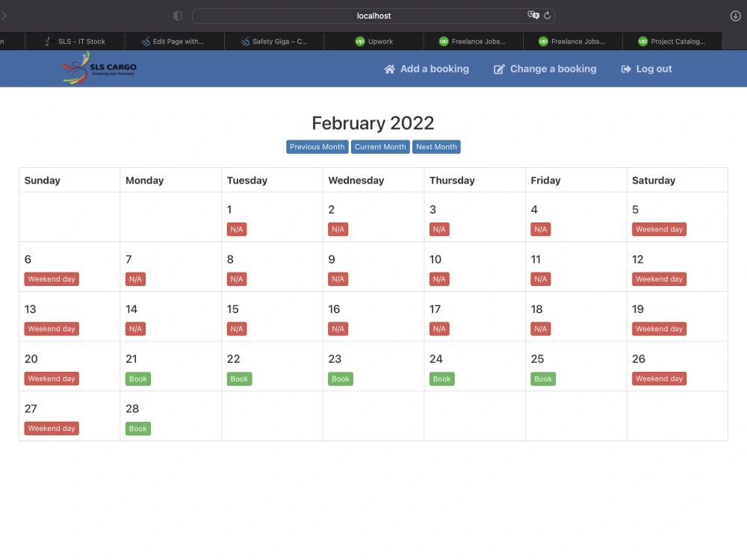The image size is (747, 560).
Task: Log out of the booking site
Action: click(x=646, y=69)
